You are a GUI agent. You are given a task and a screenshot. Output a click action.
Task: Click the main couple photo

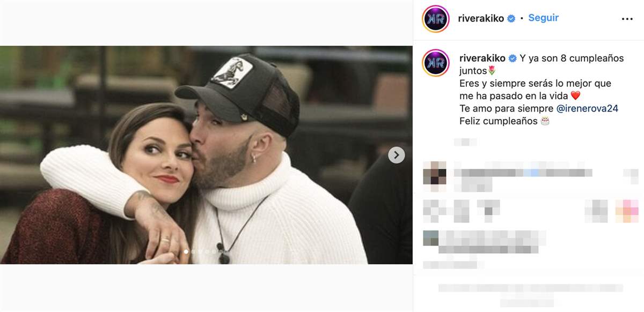(206, 155)
